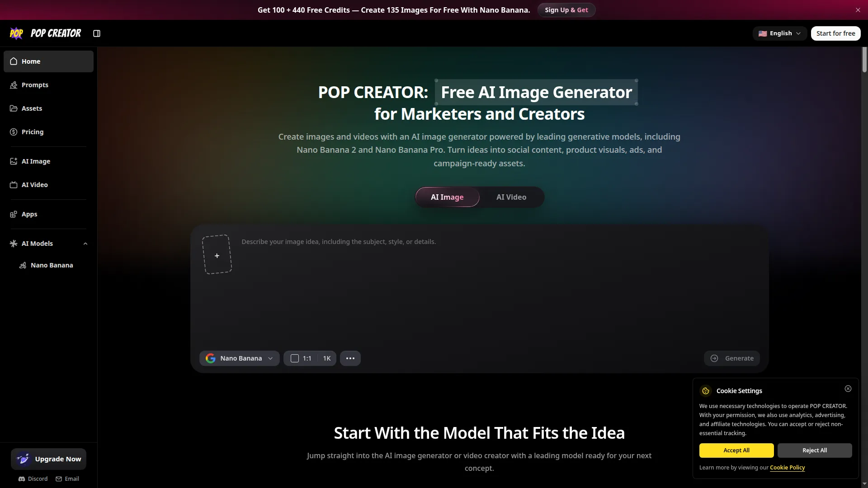This screenshot has width=868, height=488.
Task: Click 'Start With the Model That Fits the Idea'
Action: point(479,433)
